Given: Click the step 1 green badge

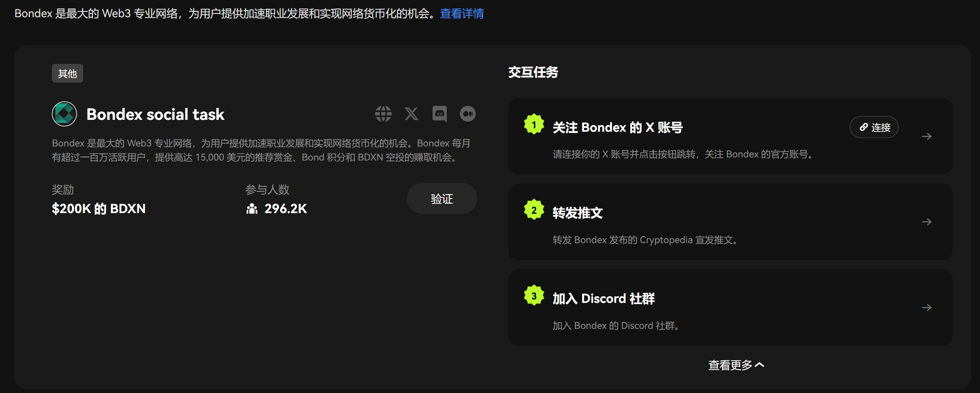Looking at the screenshot, I should click(x=534, y=124).
